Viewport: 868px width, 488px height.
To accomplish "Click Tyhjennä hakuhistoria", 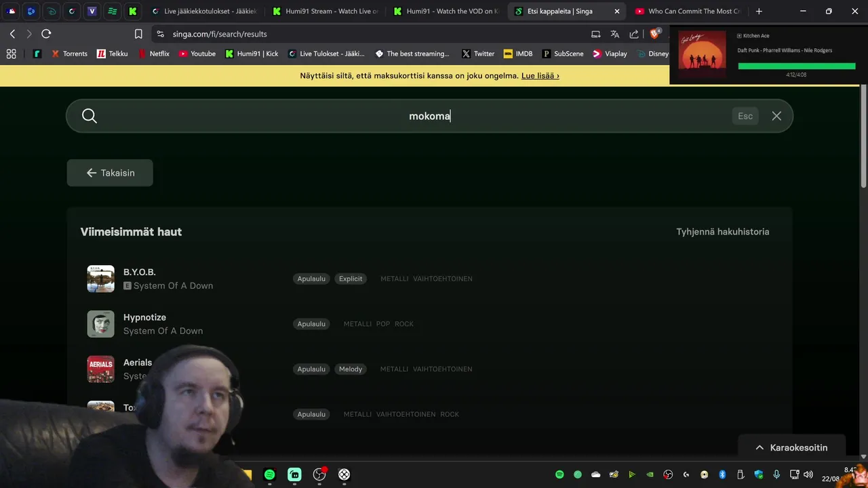I will click(x=723, y=232).
